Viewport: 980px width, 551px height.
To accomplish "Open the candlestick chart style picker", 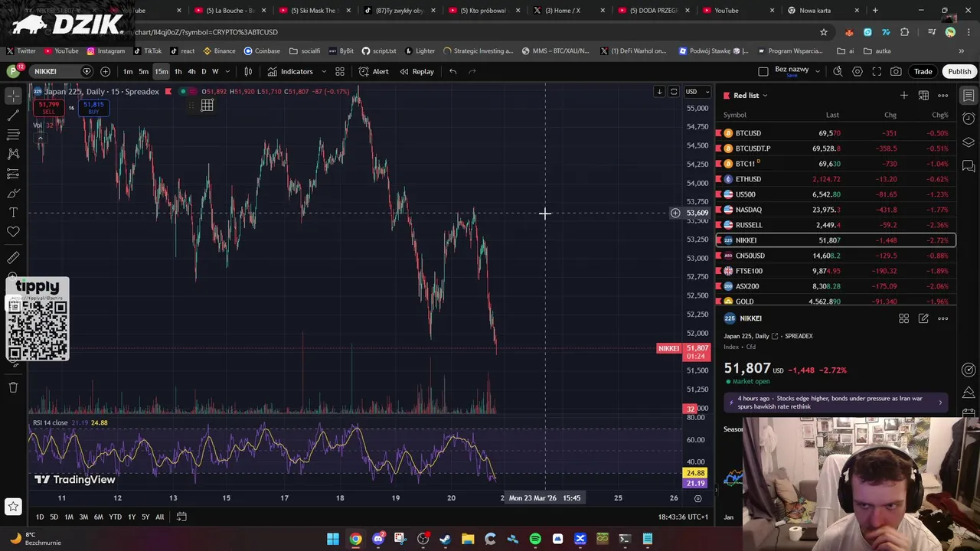I will click(x=248, y=71).
